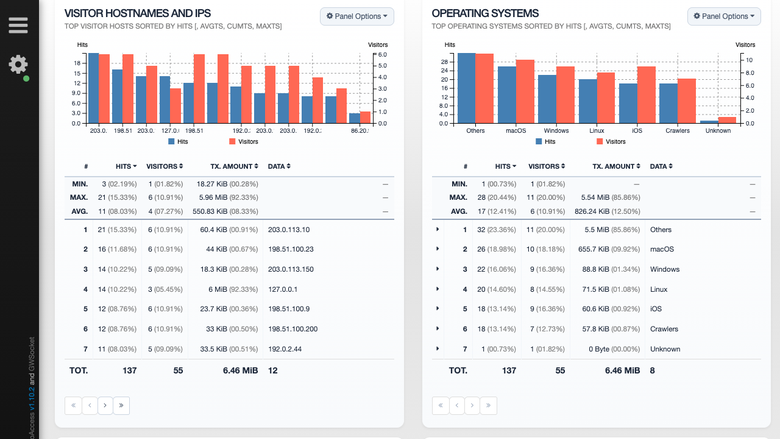Viewport: 780px width, 439px height.
Task: Jump to last page of Visitor Hostnames
Action: 121,405
